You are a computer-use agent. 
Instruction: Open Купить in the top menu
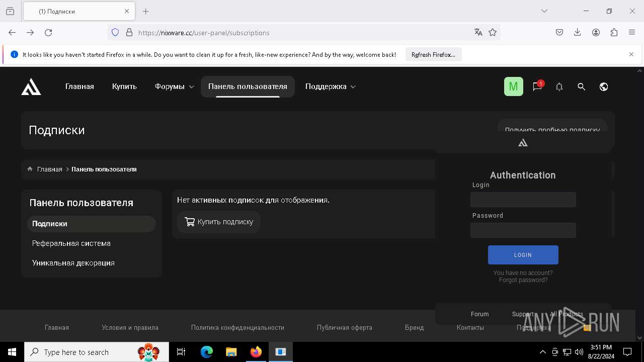[124, 86]
